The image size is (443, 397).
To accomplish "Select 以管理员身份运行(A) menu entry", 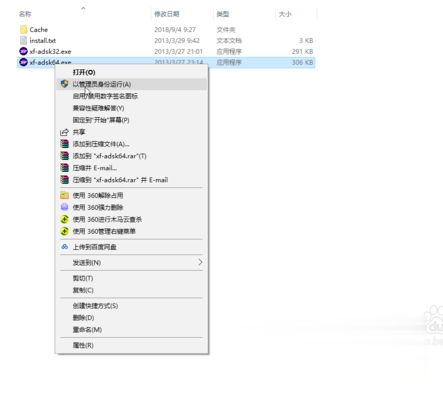I will point(132,84).
